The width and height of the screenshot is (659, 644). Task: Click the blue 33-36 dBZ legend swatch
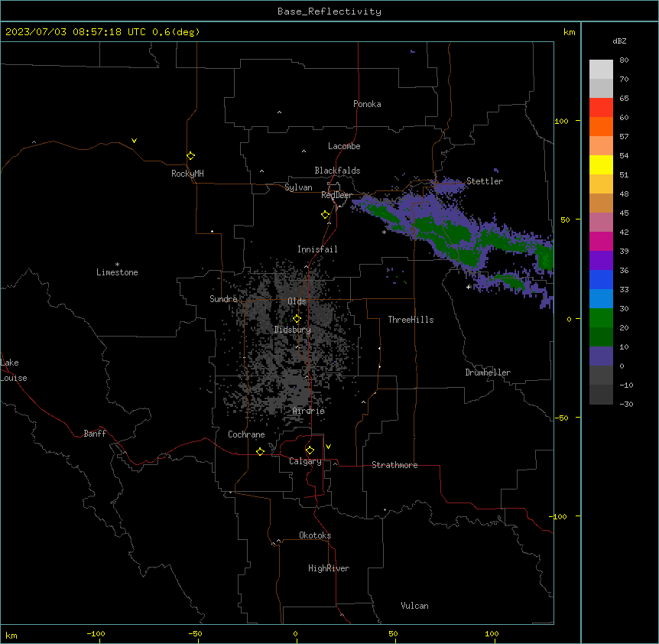click(601, 279)
